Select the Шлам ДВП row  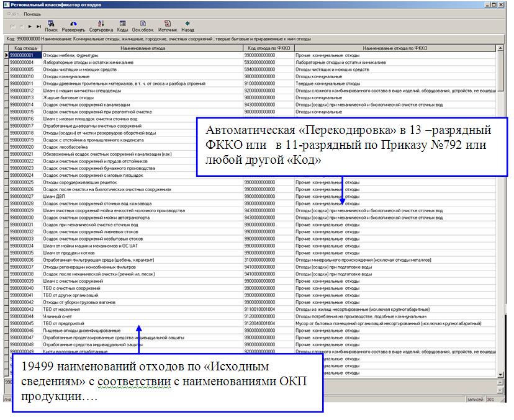pyautogui.click(x=52, y=197)
